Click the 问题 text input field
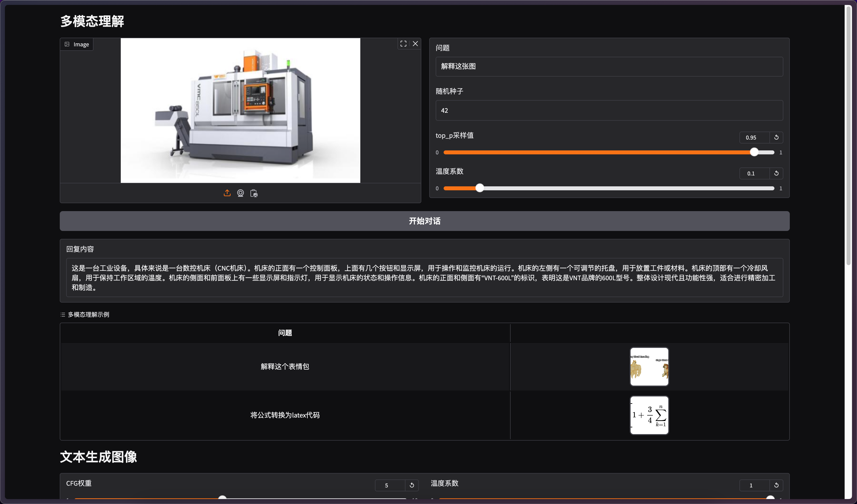This screenshot has height=504, width=857. (x=609, y=66)
